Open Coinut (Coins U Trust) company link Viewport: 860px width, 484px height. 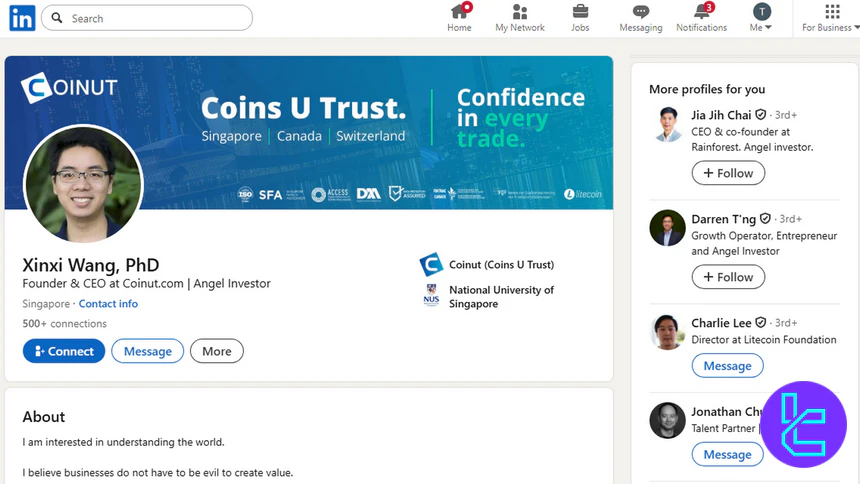pos(501,265)
